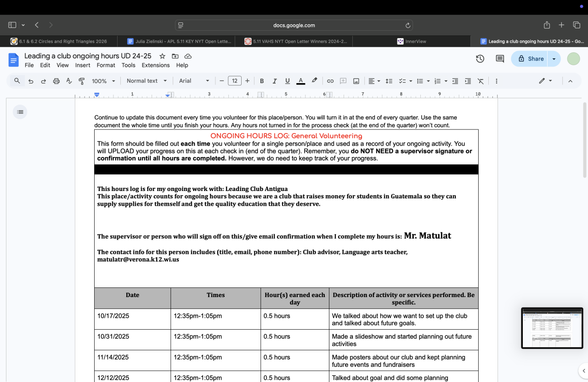
Task: Click the Share button
Action: coord(530,59)
